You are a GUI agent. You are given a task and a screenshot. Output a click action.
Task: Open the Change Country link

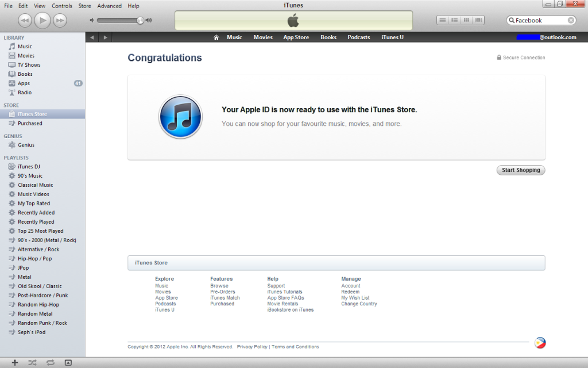(359, 304)
